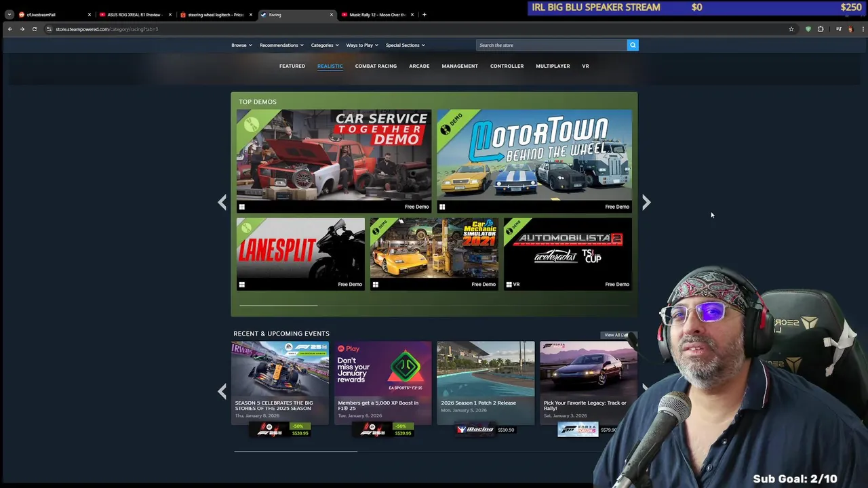Open 2026 Season 1 Patch 2 Release event
This screenshot has width=868, height=488.
click(486, 383)
